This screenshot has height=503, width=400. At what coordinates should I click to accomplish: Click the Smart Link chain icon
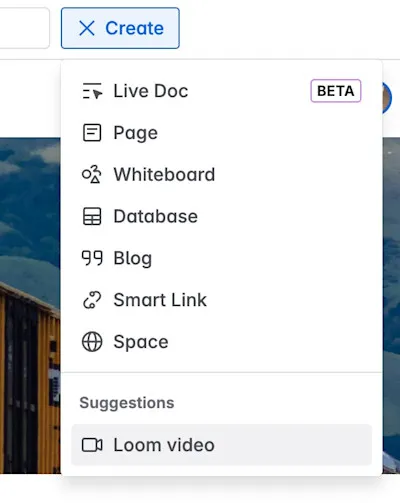click(x=92, y=300)
